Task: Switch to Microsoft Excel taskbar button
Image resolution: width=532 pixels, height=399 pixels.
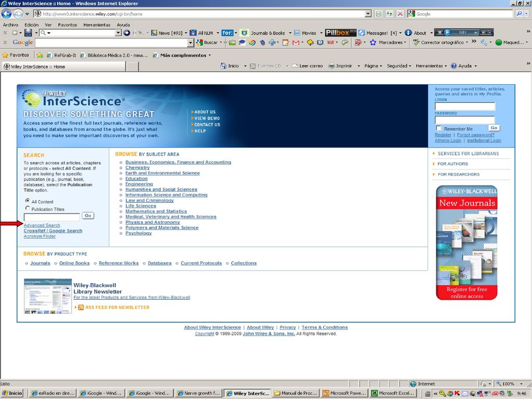Action: click(x=393, y=393)
